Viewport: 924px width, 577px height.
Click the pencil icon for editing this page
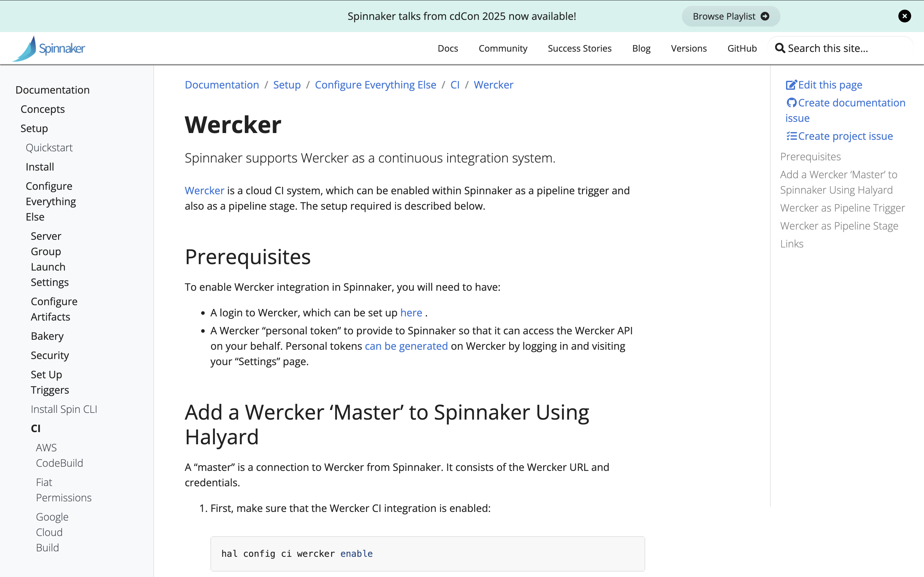tap(792, 85)
